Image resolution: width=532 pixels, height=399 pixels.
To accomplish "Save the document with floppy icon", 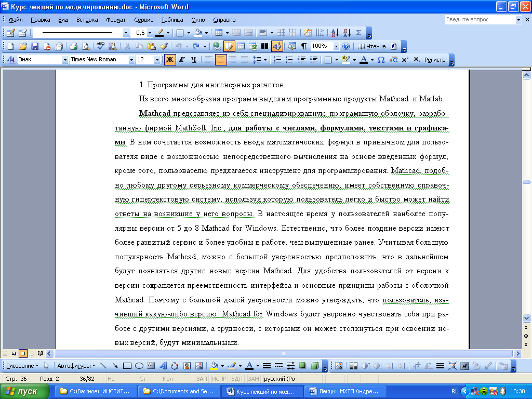I will click(x=35, y=46).
